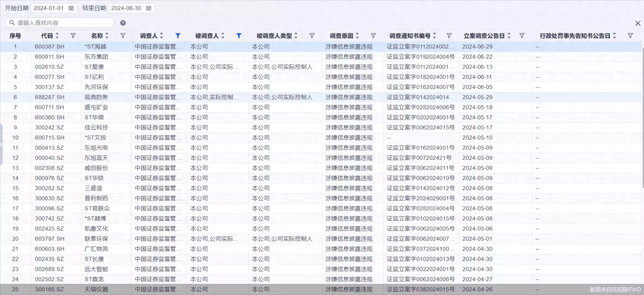Click announcement date 2024-06-29

[x=477, y=47]
